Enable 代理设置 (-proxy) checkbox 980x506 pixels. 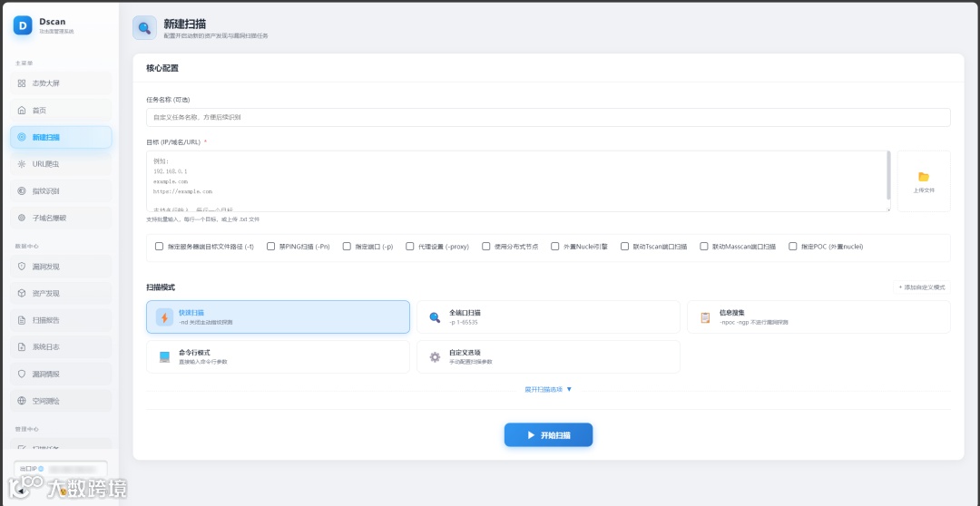(x=410, y=247)
